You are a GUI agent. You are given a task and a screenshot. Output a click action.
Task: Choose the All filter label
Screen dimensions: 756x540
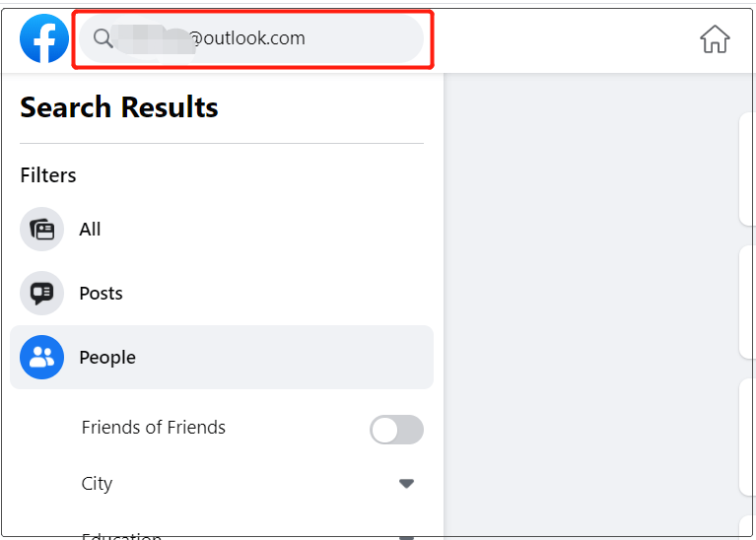[90, 229]
